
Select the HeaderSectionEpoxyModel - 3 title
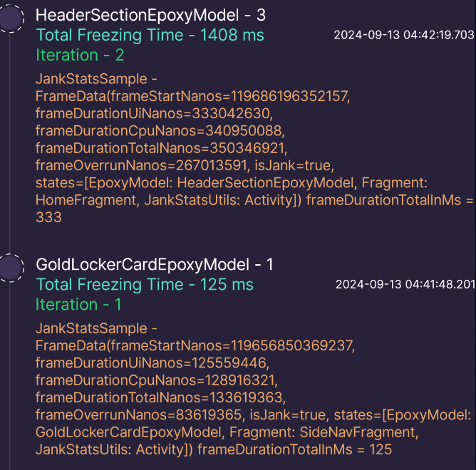coord(150,15)
